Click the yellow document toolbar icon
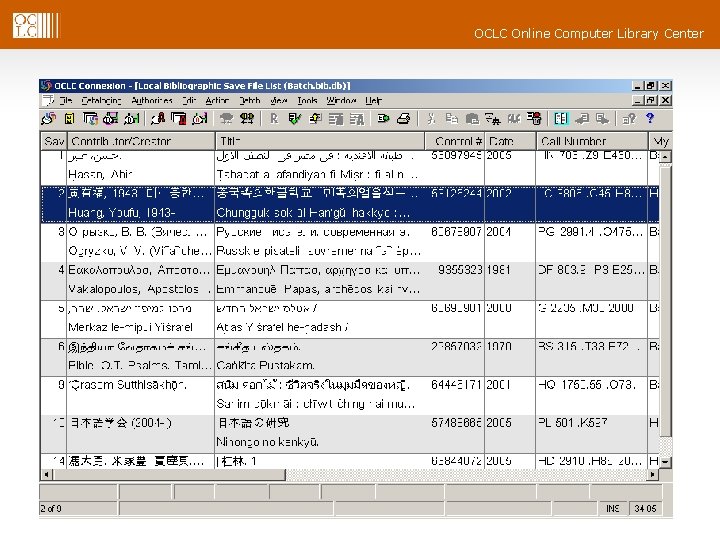 pyautogui.click(x=69, y=119)
